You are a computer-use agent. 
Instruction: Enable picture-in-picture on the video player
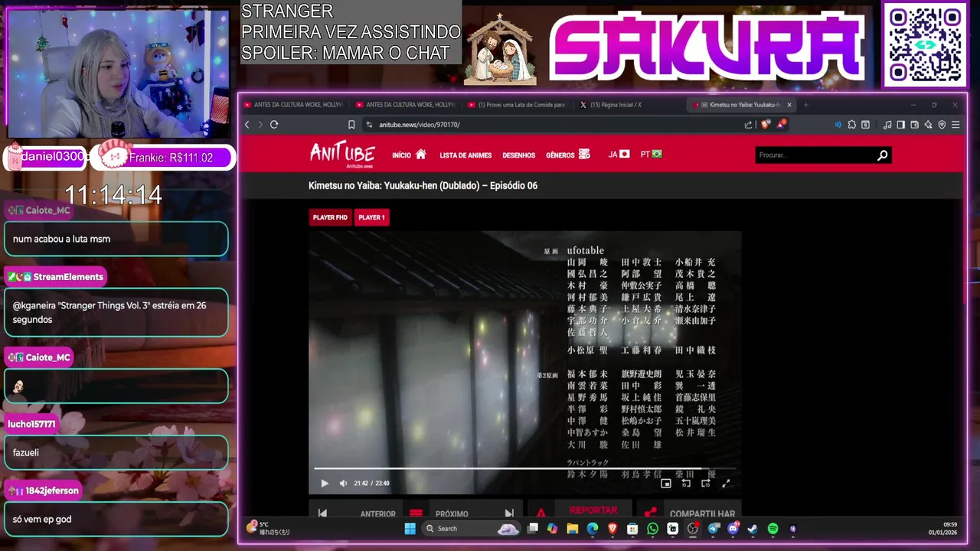click(666, 483)
